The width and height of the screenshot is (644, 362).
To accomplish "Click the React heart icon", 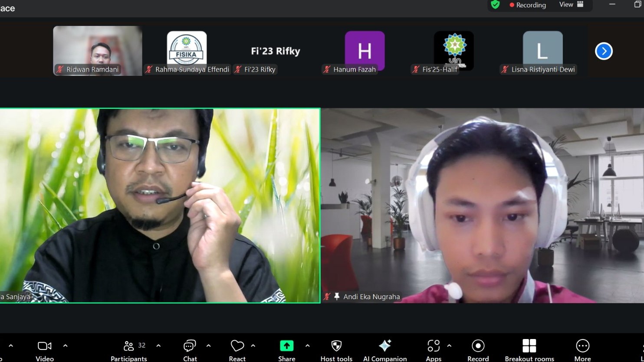I will 237,346.
